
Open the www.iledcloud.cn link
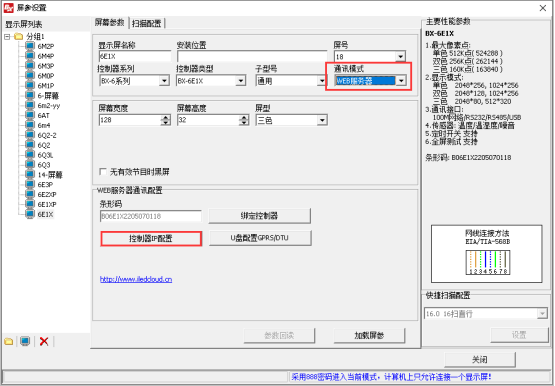tap(136, 279)
